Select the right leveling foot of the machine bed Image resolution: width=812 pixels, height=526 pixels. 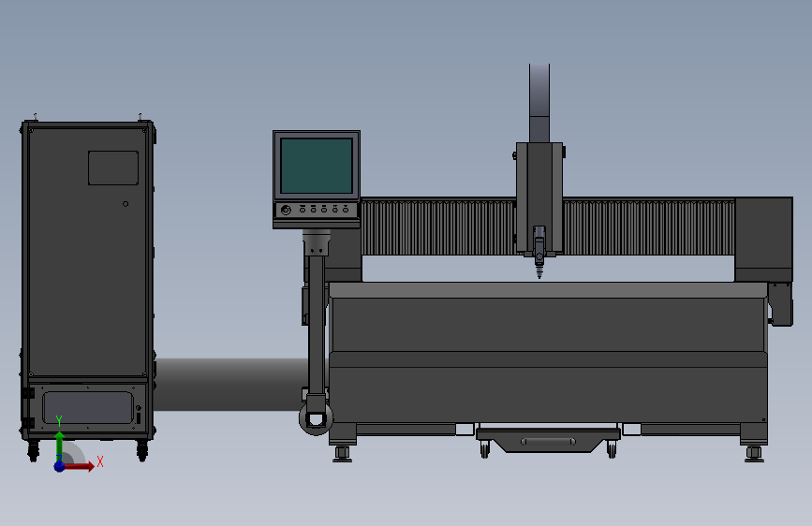pyautogui.click(x=755, y=454)
